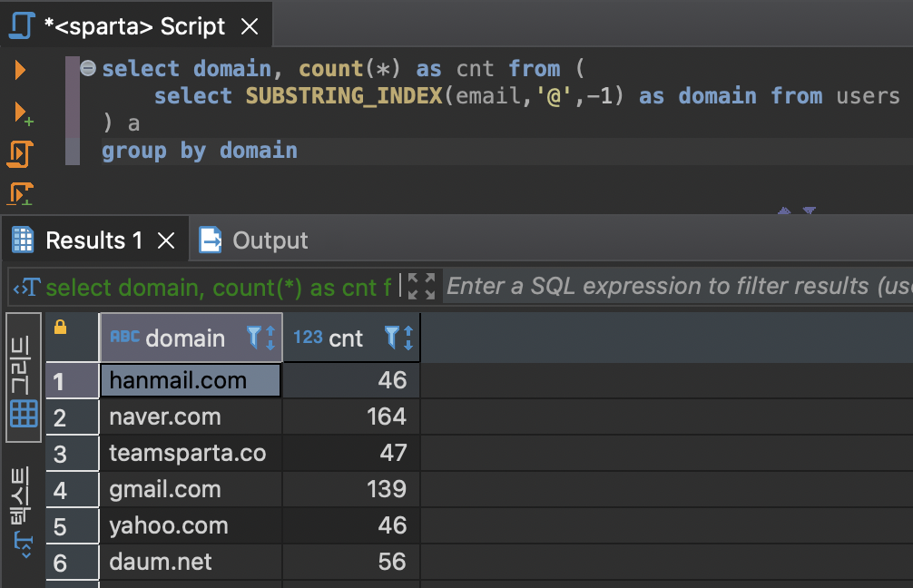Execute SQL statement in new tab

[x=23, y=113]
